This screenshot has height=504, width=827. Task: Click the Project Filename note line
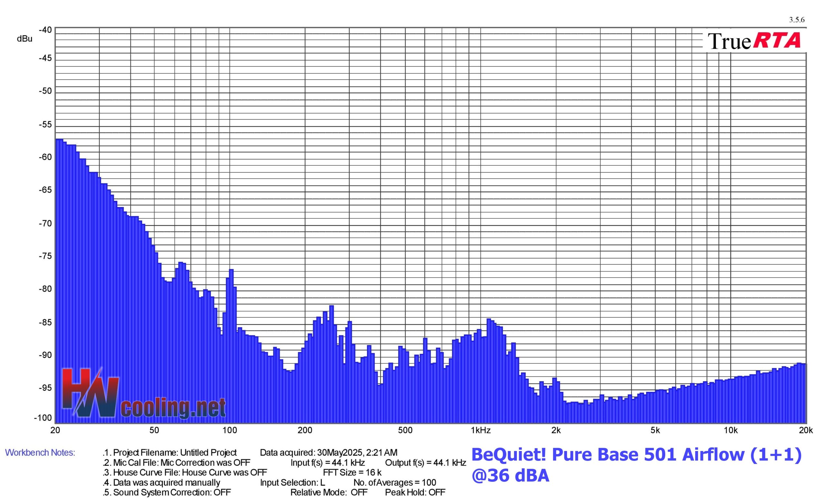(170, 453)
